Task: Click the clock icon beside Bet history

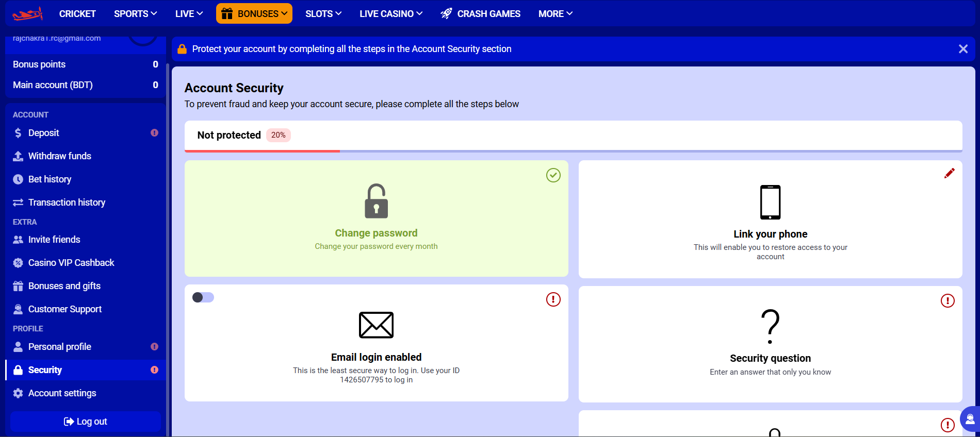Action: pyautogui.click(x=18, y=179)
